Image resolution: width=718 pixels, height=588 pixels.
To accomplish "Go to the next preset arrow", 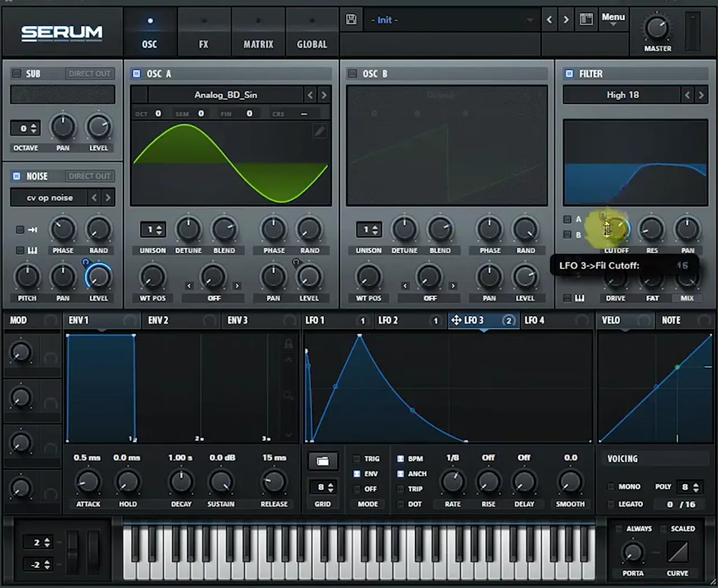I will [x=566, y=20].
